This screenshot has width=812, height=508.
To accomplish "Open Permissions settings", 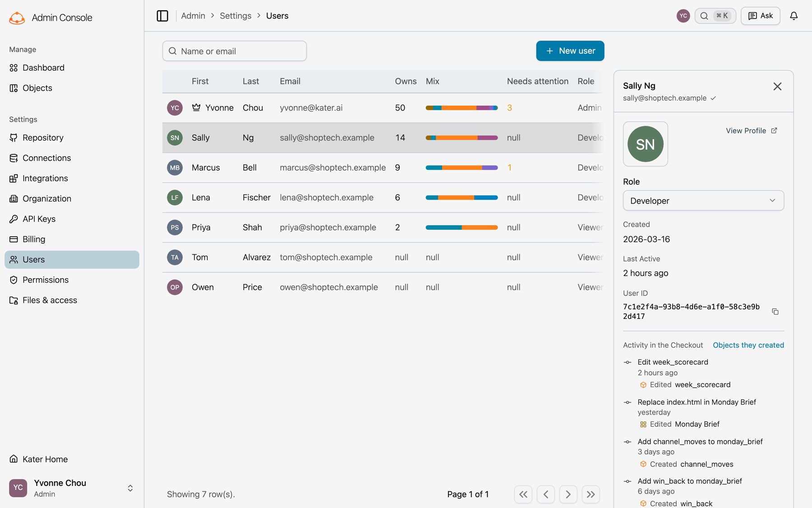I will pyautogui.click(x=72, y=280).
